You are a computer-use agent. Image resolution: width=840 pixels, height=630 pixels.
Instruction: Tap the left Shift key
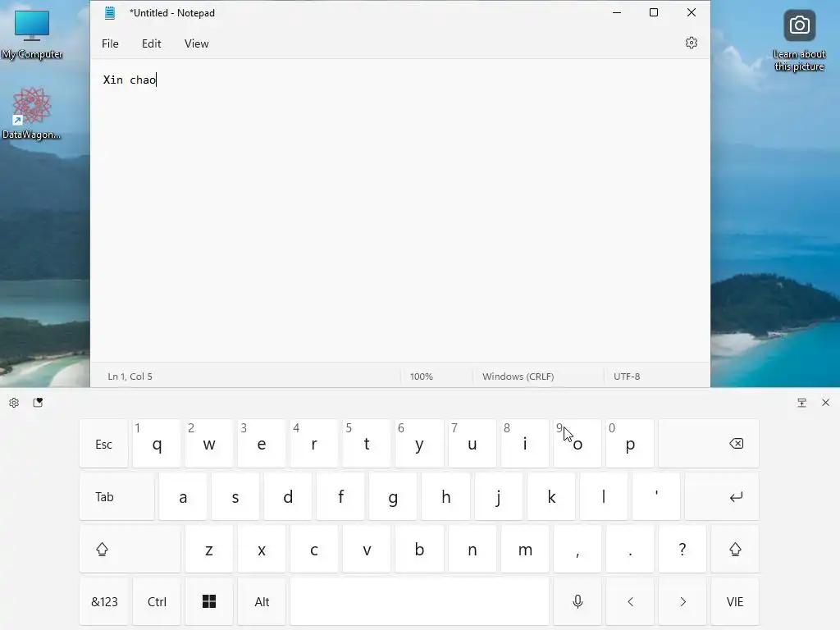[x=130, y=549]
